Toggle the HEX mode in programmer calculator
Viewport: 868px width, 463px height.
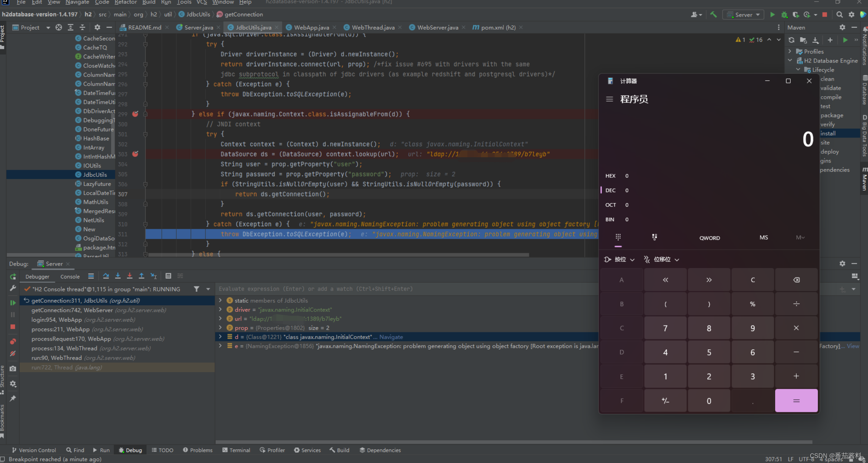[x=610, y=175]
